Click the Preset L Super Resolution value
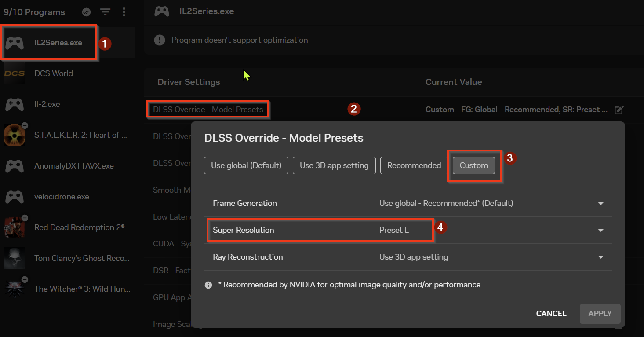Screen dimensions: 644x337 pos(394,230)
